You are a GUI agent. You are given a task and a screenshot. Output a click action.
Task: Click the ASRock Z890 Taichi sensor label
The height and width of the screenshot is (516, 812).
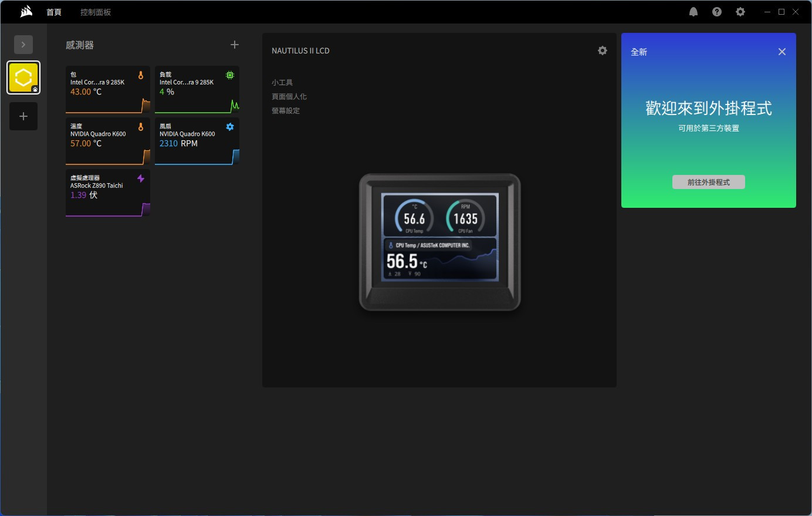(97, 186)
